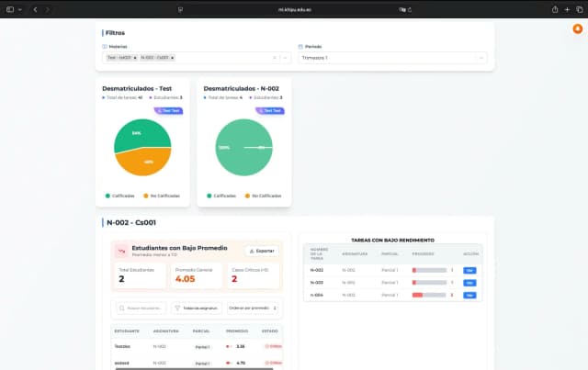Go back with the browser back arrow
This screenshot has width=588, height=370.
coord(35,9)
